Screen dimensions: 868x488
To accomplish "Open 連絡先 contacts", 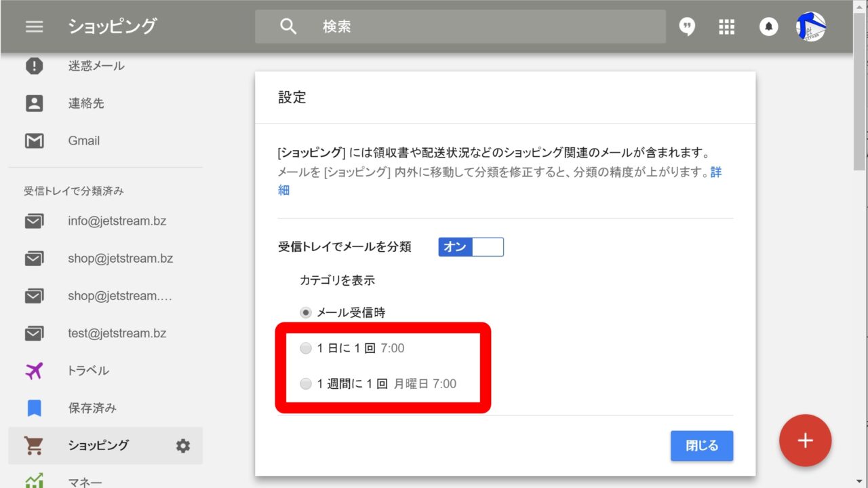I will 85,103.
